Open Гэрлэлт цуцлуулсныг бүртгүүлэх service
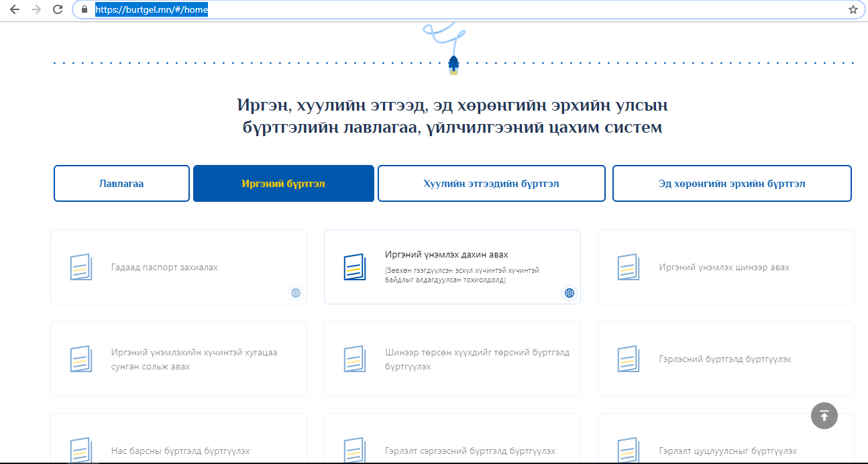The width and height of the screenshot is (868, 464). (x=727, y=451)
